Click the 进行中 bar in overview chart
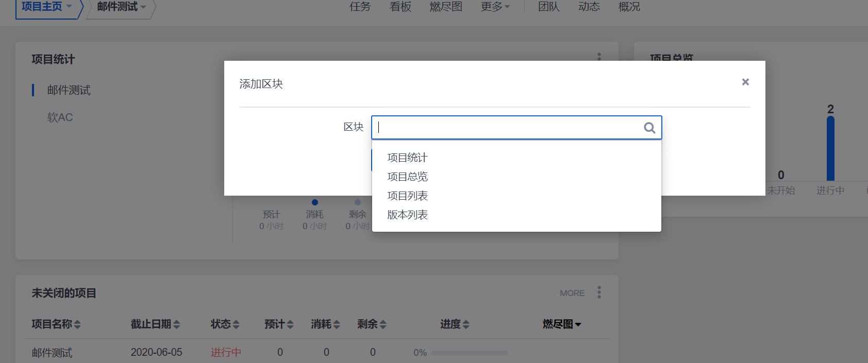 (830, 148)
